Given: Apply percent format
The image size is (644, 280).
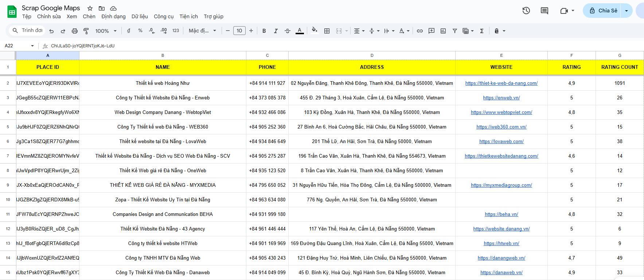Looking at the screenshot, I should [140, 31].
